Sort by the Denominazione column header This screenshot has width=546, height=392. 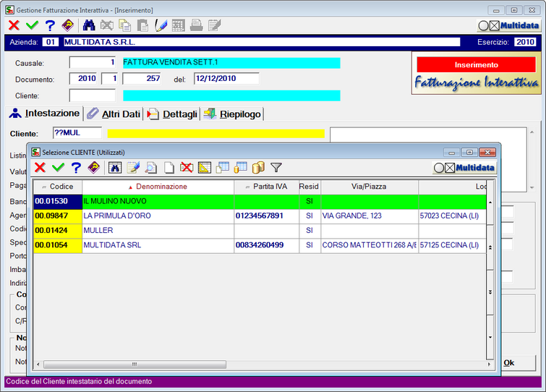pos(158,187)
